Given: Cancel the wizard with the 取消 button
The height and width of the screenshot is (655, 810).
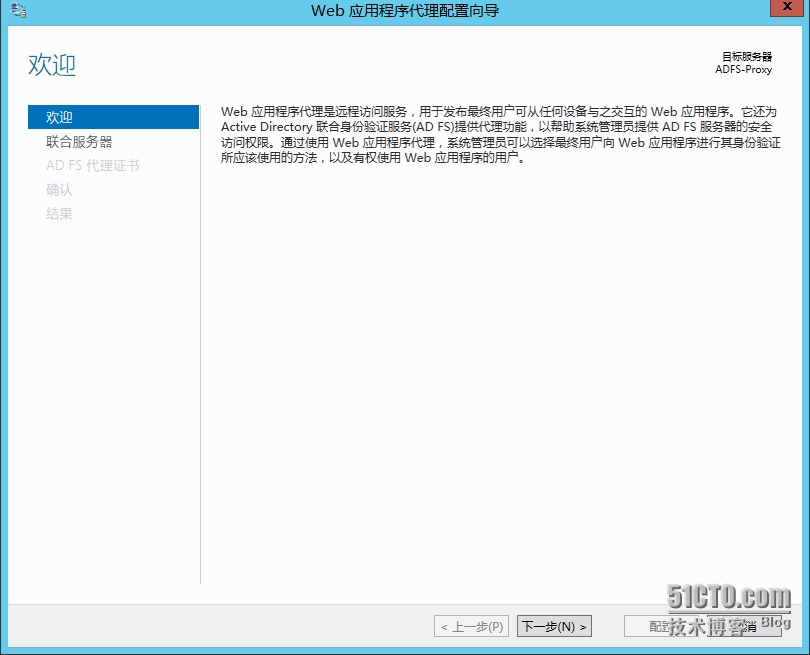Looking at the screenshot, I should (745, 626).
